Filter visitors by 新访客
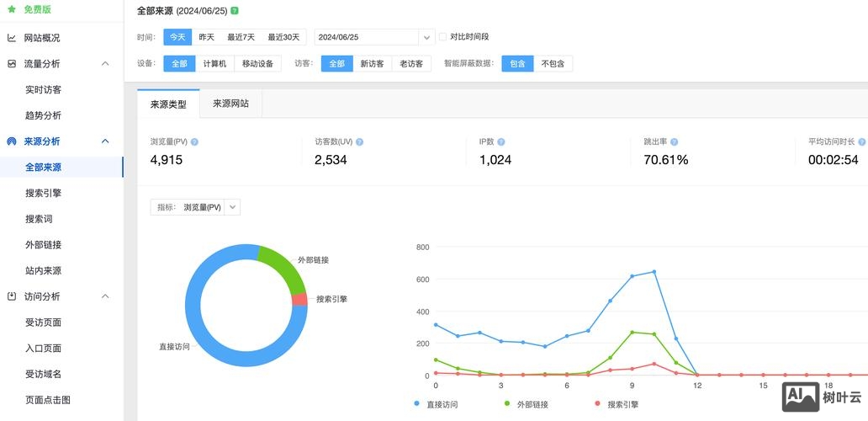This screenshot has width=868, height=421. click(x=373, y=64)
